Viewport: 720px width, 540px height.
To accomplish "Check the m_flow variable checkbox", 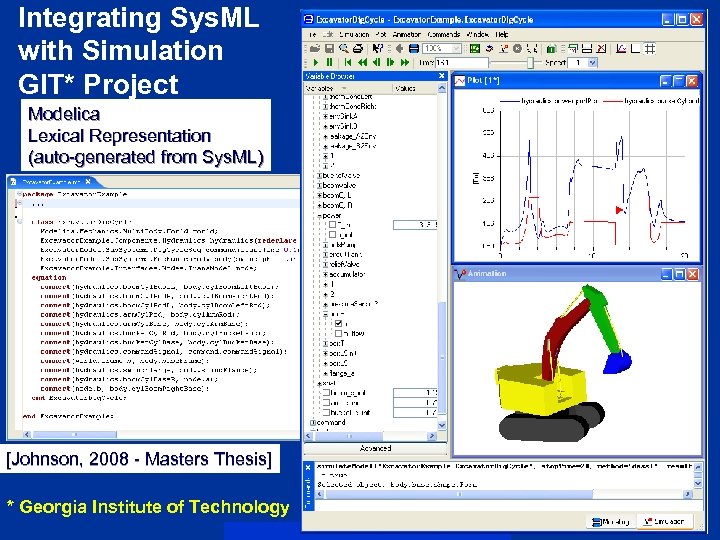I will (x=338, y=333).
